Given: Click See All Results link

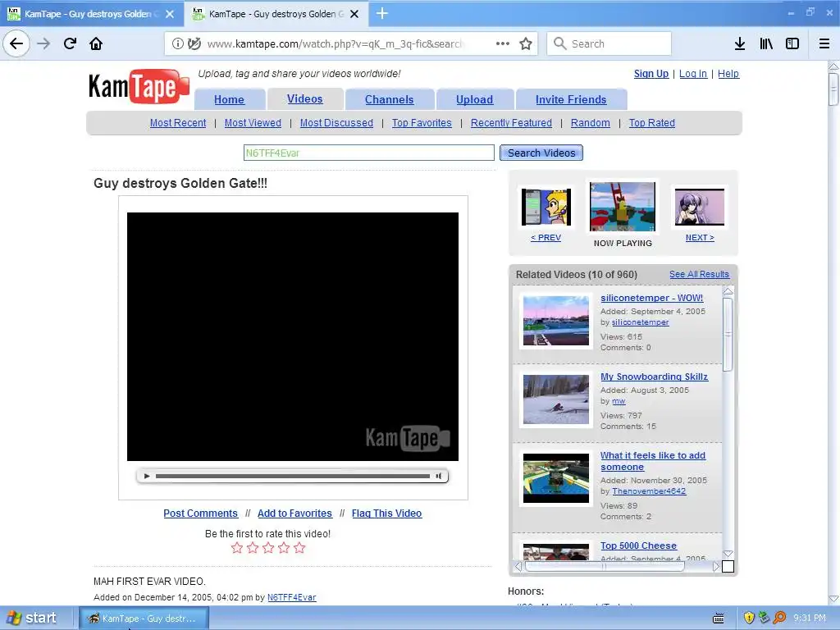Looking at the screenshot, I should (x=699, y=274).
